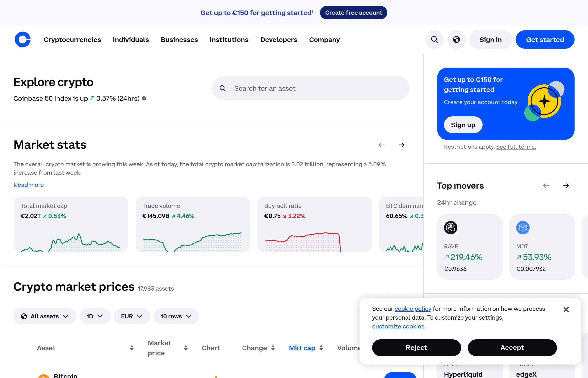Viewport: 588px width, 378px height.
Task: Open the search magnifier in navigation bar
Action: click(434, 39)
